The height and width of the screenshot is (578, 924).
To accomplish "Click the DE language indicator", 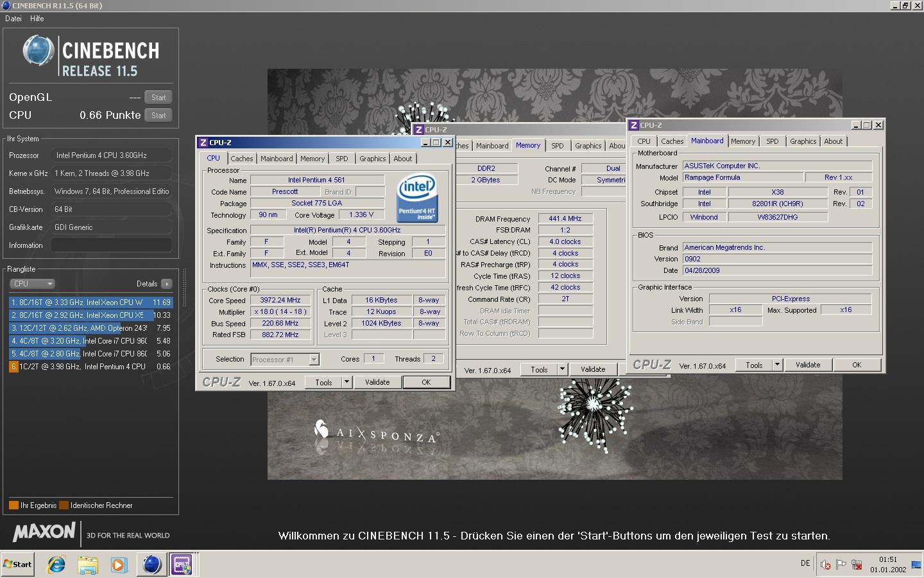I will coord(805,563).
